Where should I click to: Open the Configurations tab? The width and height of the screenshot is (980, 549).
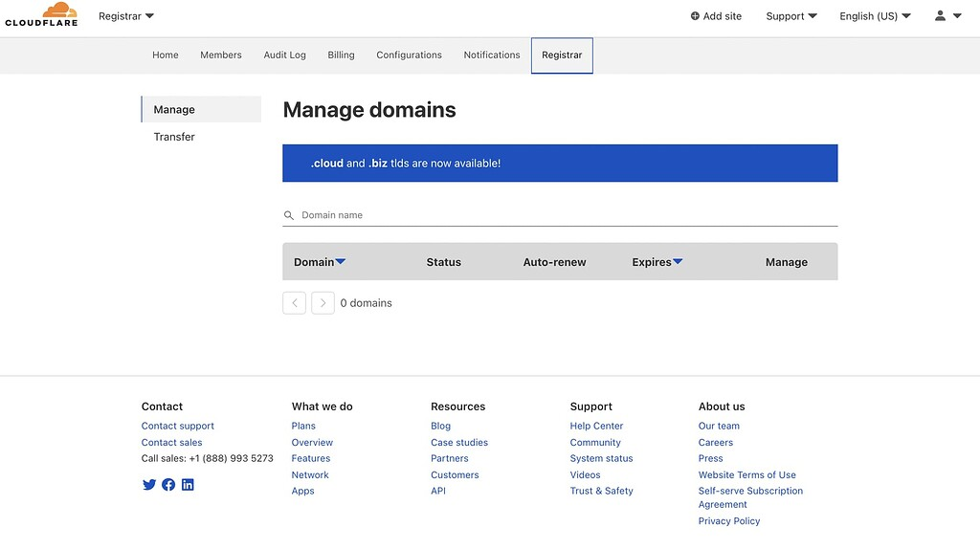click(x=409, y=55)
